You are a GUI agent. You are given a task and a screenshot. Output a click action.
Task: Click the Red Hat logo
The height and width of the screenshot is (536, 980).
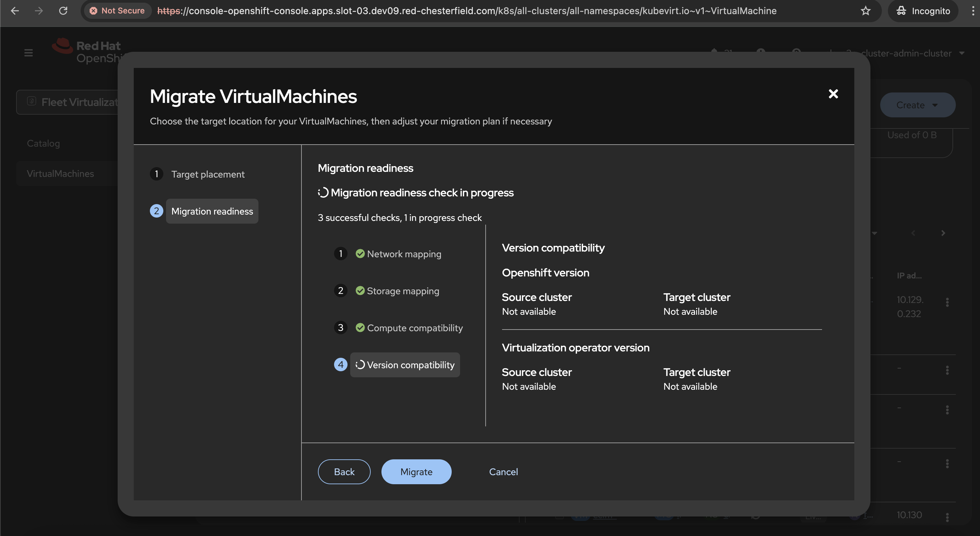pos(63,46)
